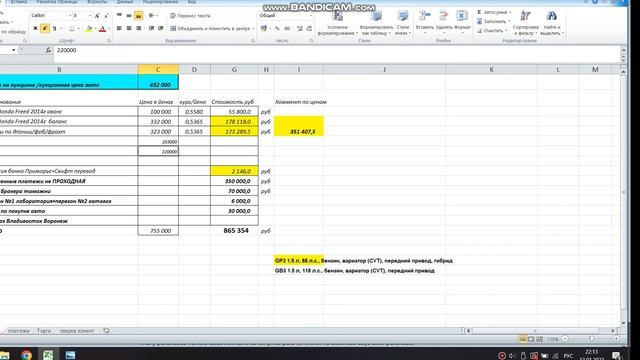The height and width of the screenshot is (360, 640).
Task: Click the decrease indent icon
Action: tap(151, 29)
